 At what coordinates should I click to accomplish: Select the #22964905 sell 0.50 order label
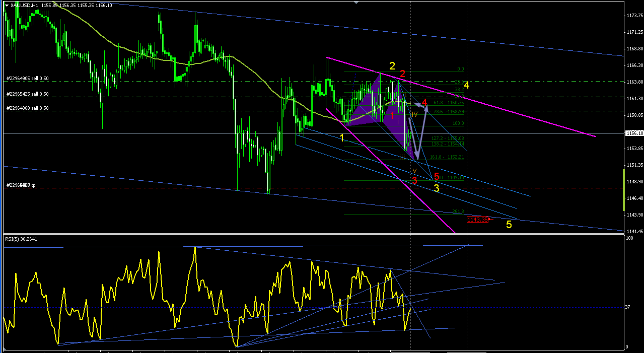(x=28, y=79)
